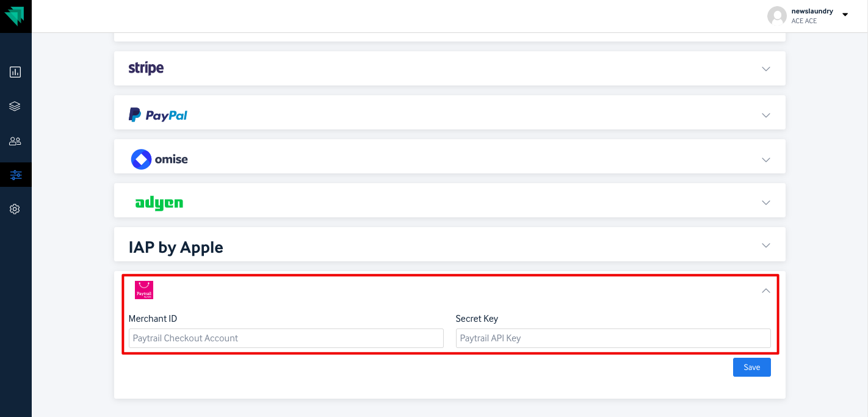Expand the PayPal section chevron
Image resolution: width=868 pixels, height=417 pixels.
(x=766, y=115)
